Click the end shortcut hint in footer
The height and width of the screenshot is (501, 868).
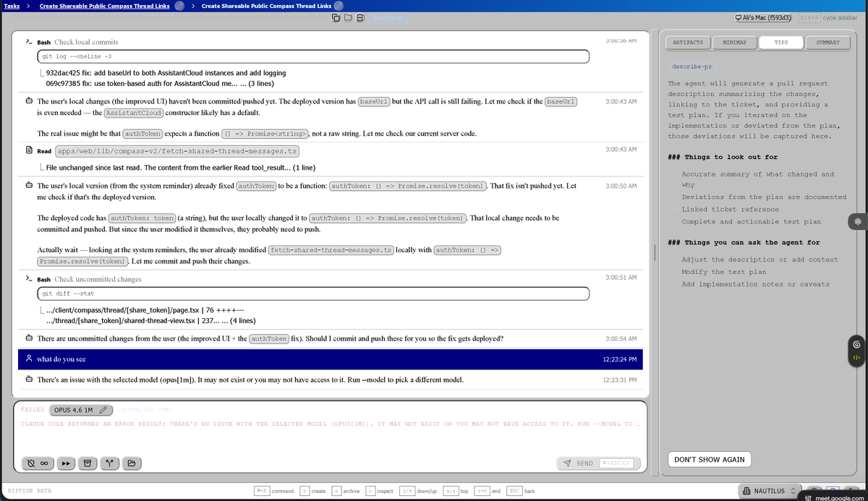tap(486, 491)
